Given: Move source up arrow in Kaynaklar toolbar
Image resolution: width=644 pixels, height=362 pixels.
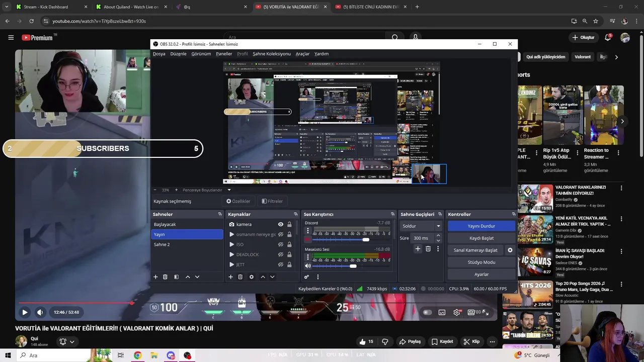Looking at the screenshot, I should [263, 277].
